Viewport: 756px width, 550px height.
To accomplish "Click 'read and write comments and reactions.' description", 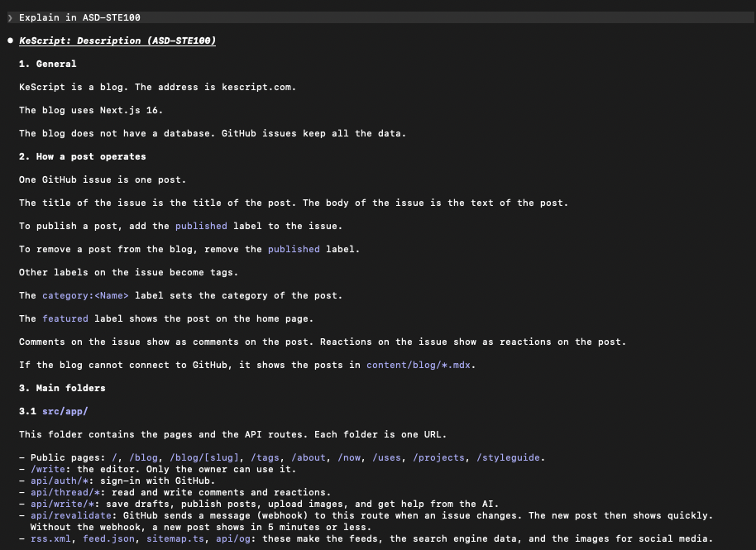I will [x=222, y=492].
